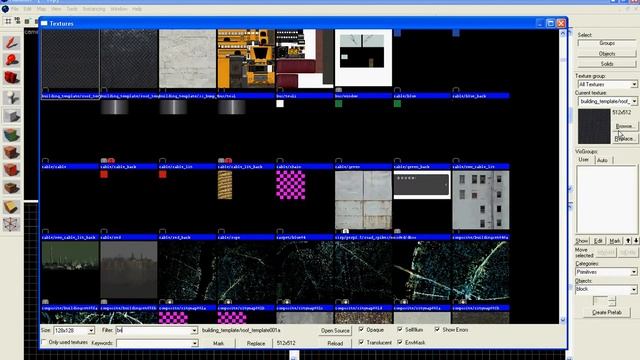Click the Browse... button
This screenshot has width=640, height=360.
click(x=624, y=126)
